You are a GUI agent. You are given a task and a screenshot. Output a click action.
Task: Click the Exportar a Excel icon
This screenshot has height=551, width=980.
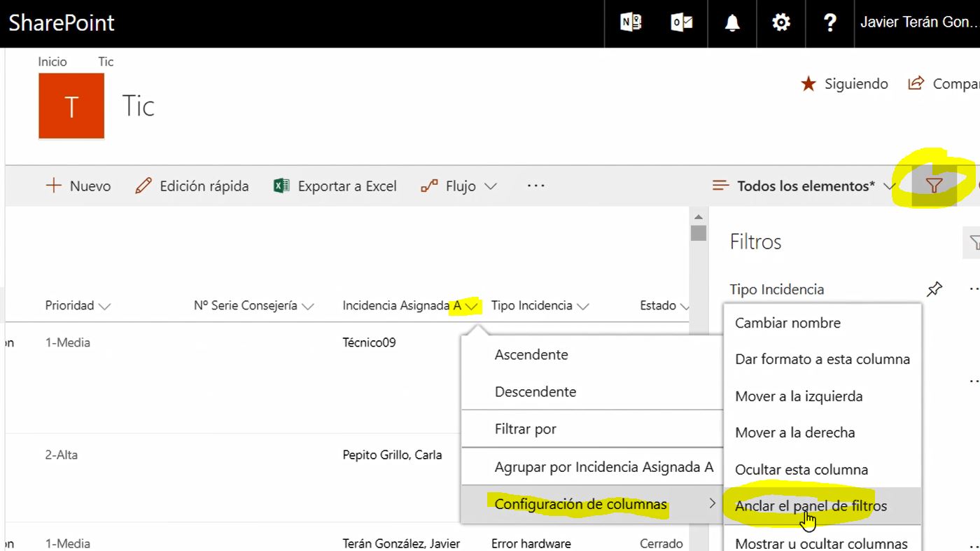point(281,185)
